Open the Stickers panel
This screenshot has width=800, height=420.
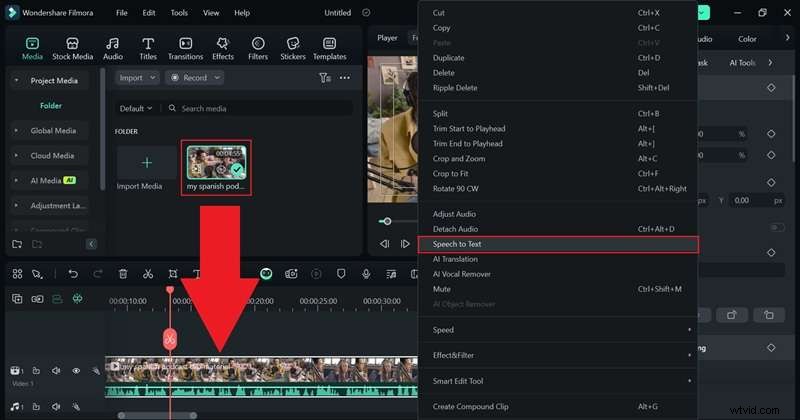[293, 48]
